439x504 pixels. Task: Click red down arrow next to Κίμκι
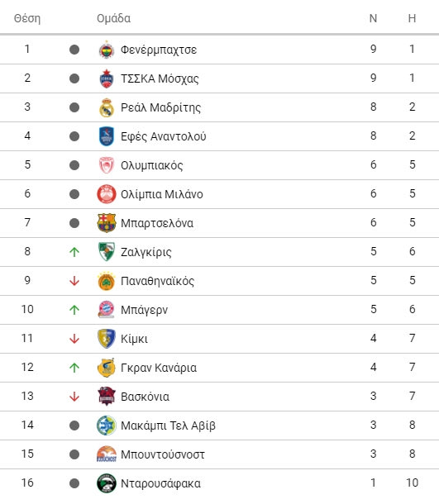(x=74, y=339)
